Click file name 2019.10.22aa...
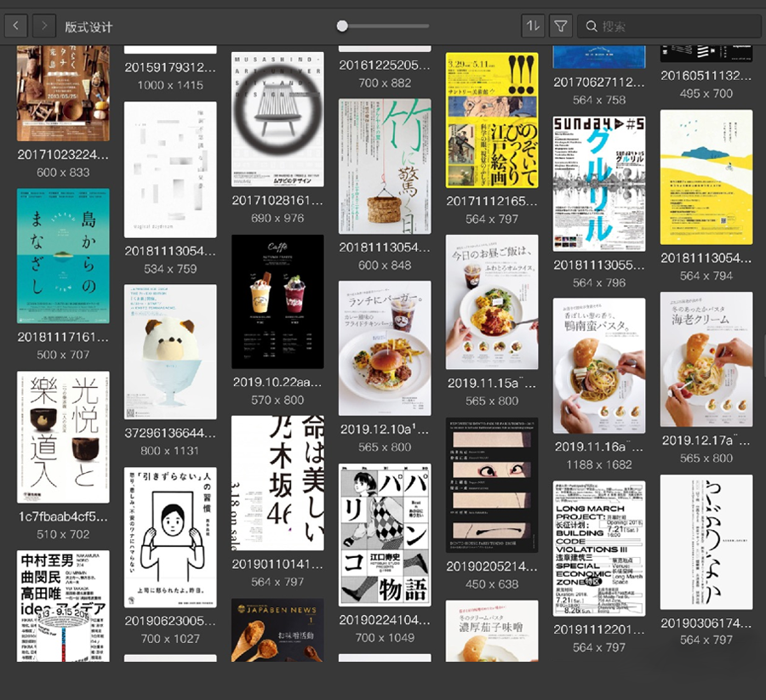The width and height of the screenshot is (766, 700). tap(277, 382)
